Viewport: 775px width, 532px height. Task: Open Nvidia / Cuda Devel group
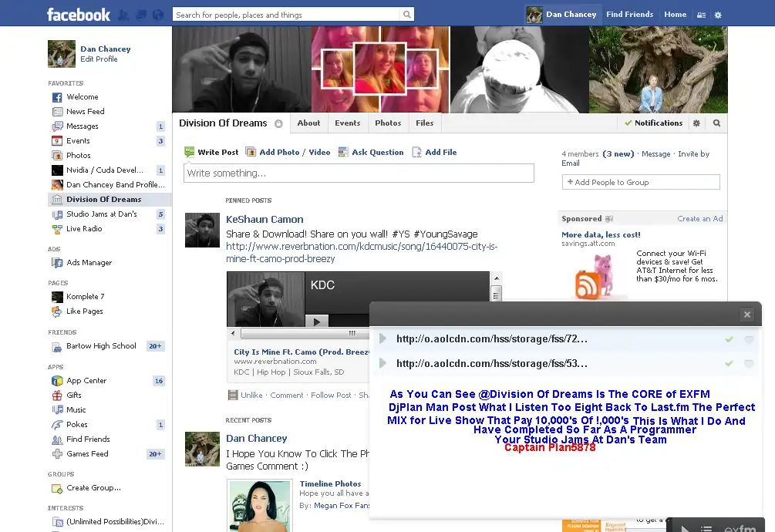pyautogui.click(x=104, y=170)
